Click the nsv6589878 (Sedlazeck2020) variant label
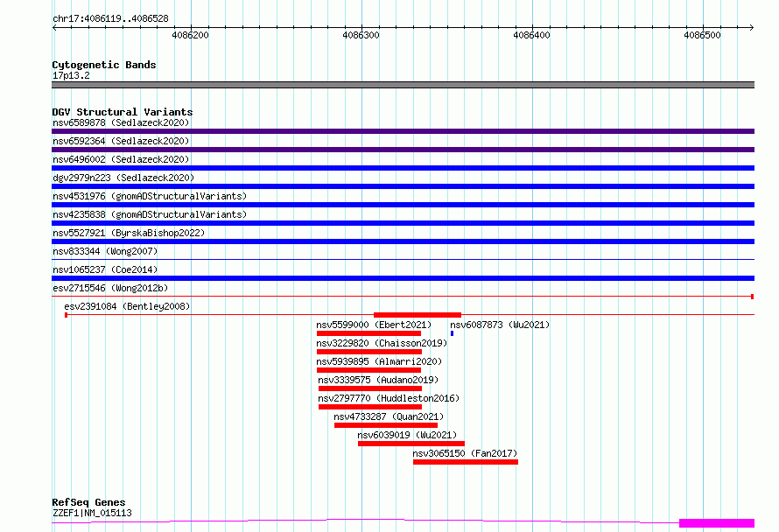This screenshot has width=779, height=532. point(121,122)
